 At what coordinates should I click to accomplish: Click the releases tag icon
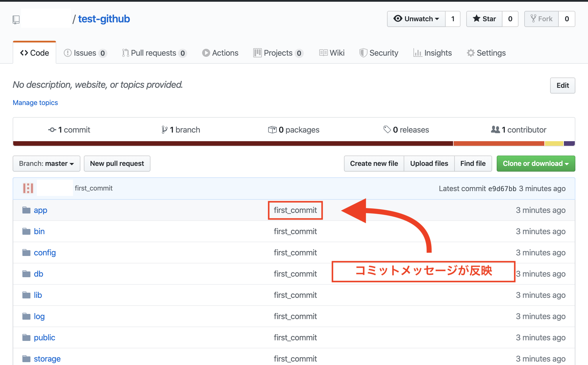[387, 129]
